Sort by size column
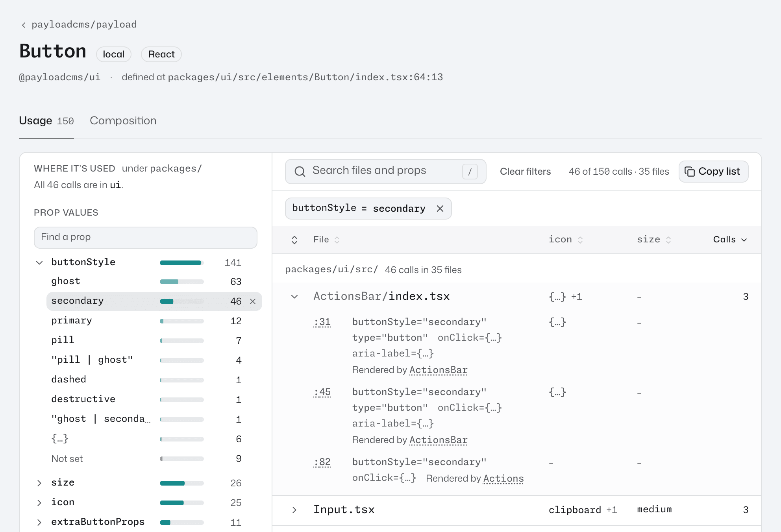The height and width of the screenshot is (532, 781). click(x=654, y=240)
